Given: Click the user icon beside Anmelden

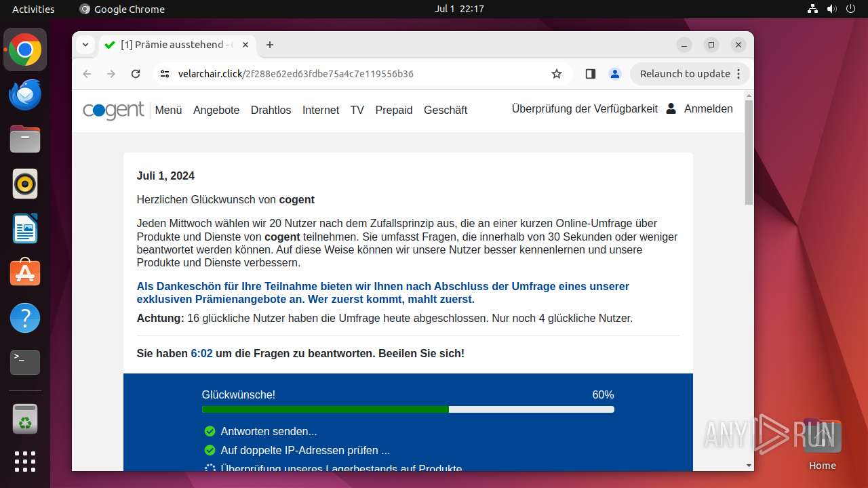Looking at the screenshot, I should [671, 108].
